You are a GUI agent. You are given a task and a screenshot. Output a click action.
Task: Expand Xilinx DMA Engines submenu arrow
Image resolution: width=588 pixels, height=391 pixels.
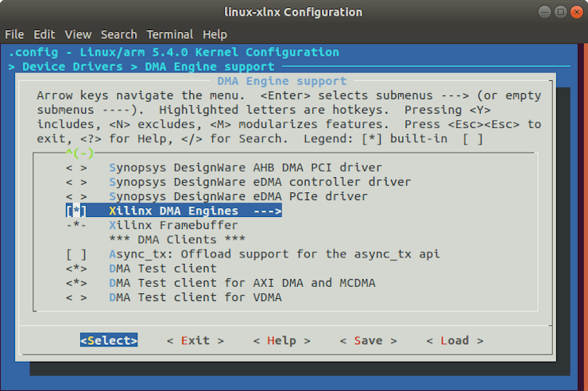(267, 211)
